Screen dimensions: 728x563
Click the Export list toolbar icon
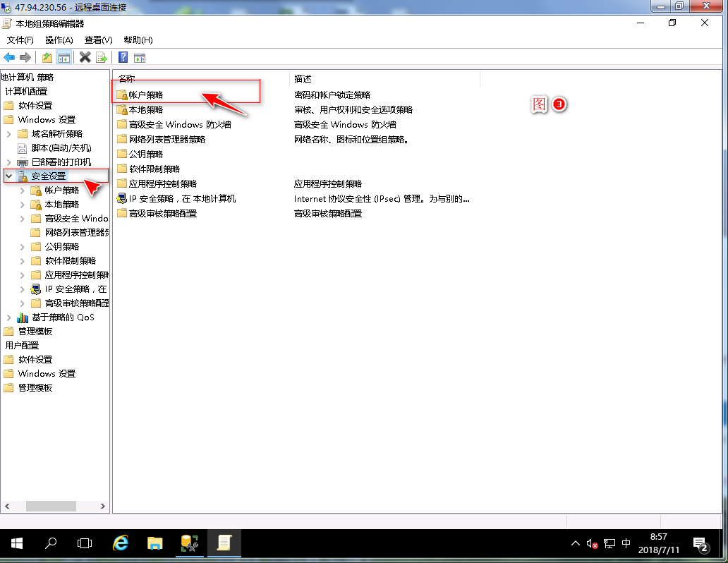pos(102,58)
